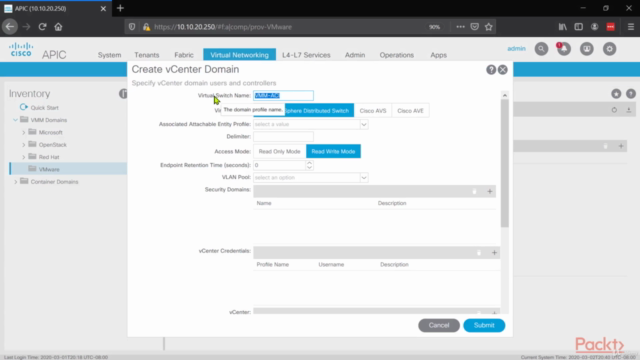Open Firefox library icon
This screenshot has width=640, height=360.
(562, 27)
